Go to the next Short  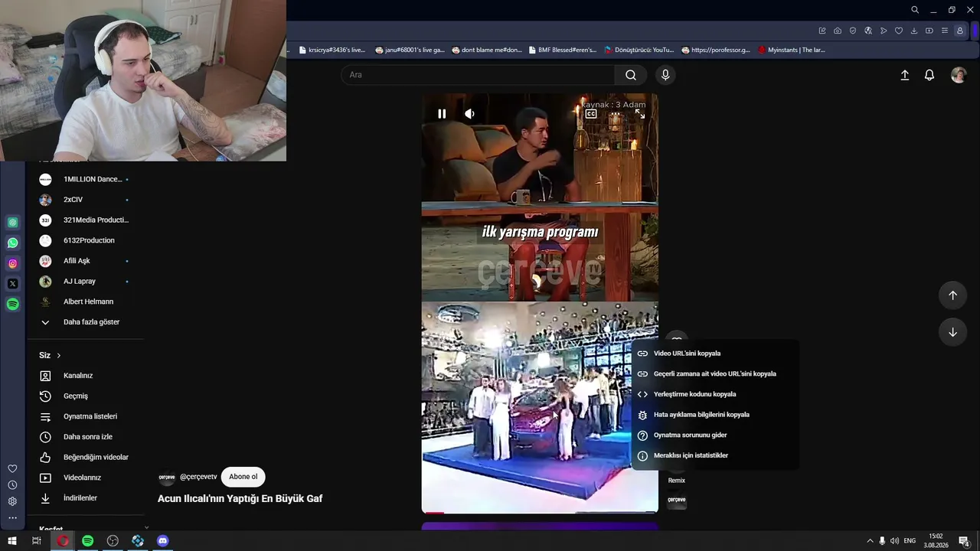pyautogui.click(x=952, y=332)
